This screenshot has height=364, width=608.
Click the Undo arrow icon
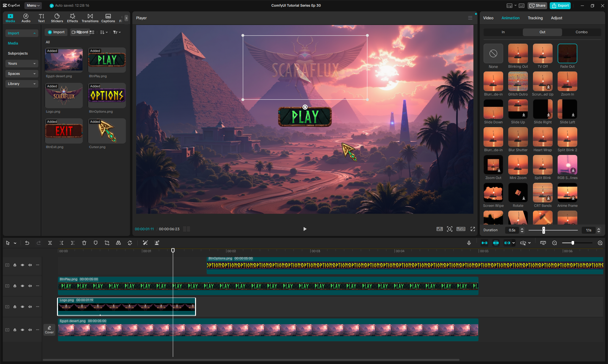point(27,243)
